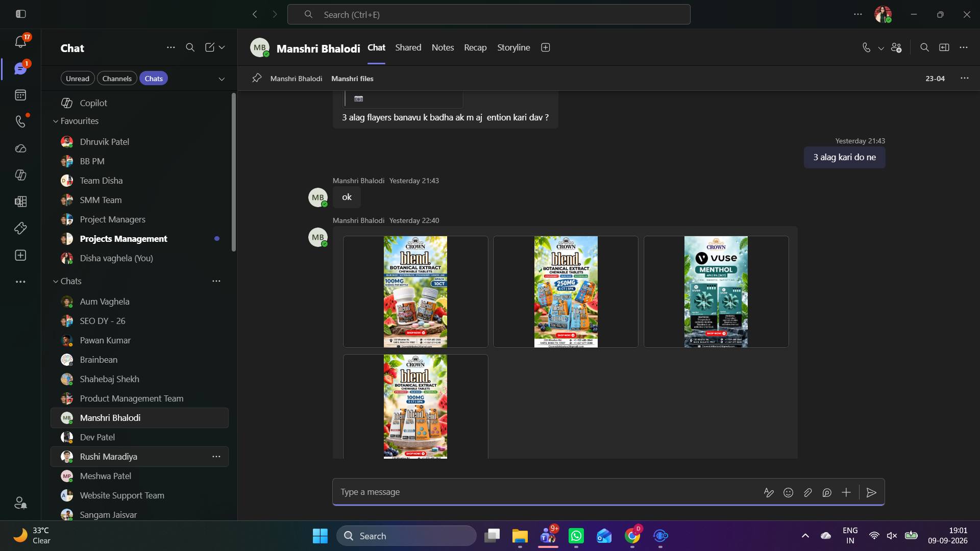Open the new chat compose icon
This screenshot has width=980, height=551.
(210, 47)
